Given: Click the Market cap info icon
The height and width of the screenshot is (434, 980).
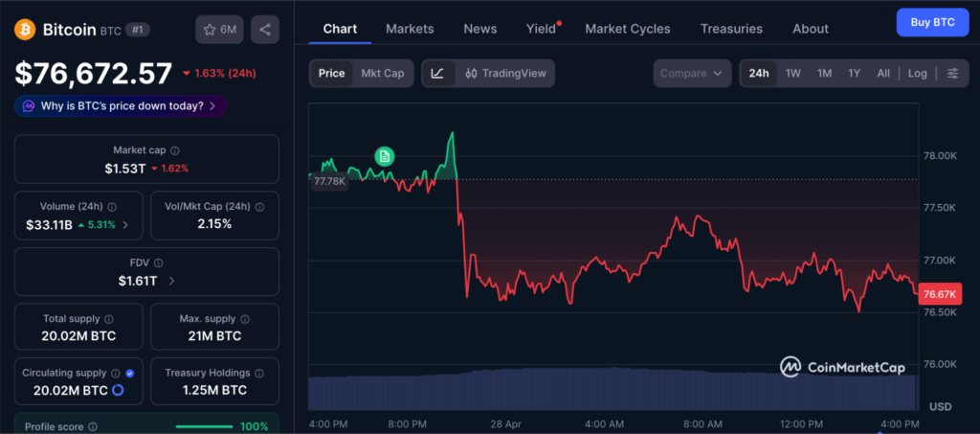Looking at the screenshot, I should (x=175, y=150).
